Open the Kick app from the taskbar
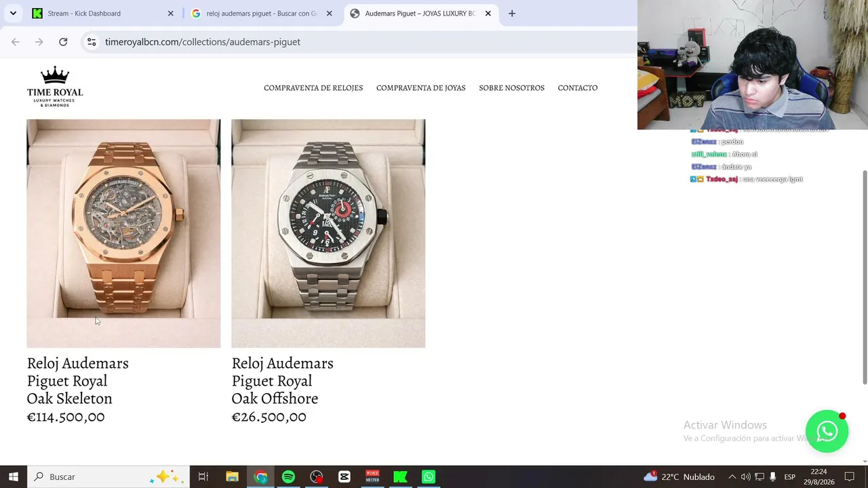The width and height of the screenshot is (868, 488). click(400, 476)
